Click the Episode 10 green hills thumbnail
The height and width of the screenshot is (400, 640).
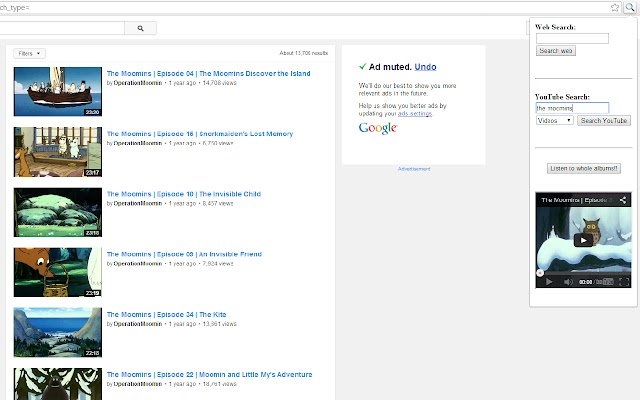(58, 212)
